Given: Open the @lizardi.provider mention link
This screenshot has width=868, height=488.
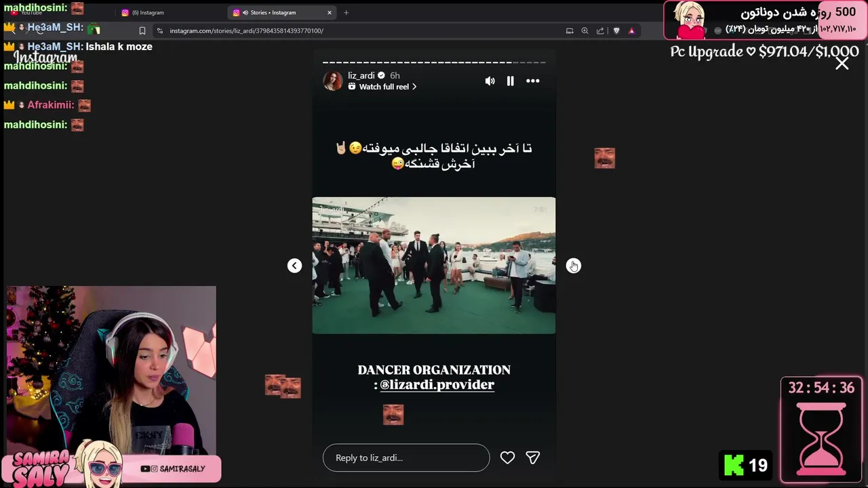Looking at the screenshot, I should (x=437, y=384).
